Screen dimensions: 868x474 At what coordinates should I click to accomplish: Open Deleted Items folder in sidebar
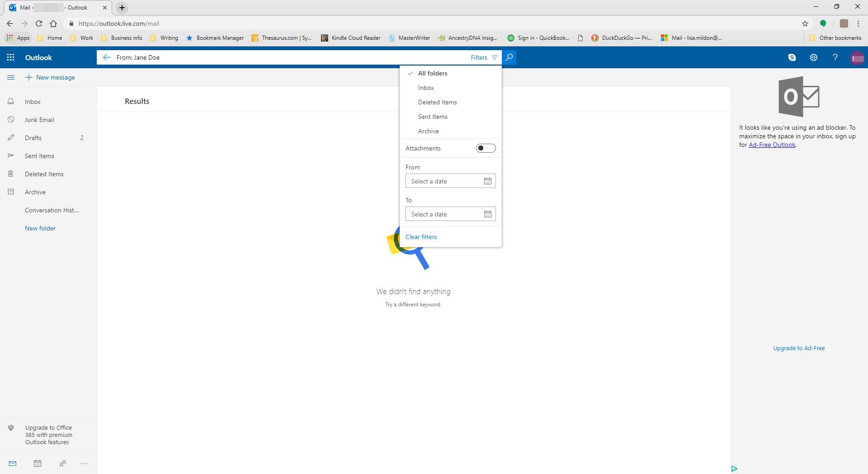[x=48, y=174]
